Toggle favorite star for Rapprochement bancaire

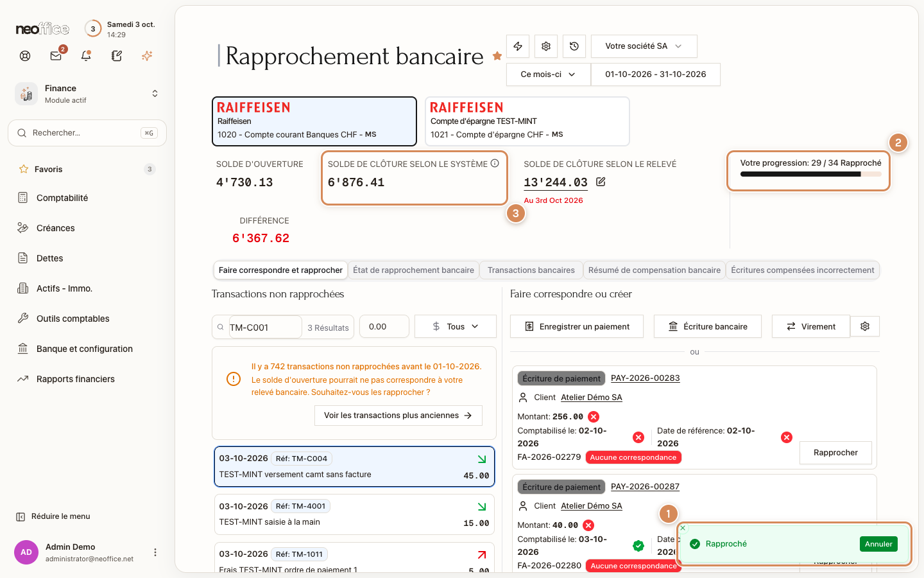(x=497, y=56)
